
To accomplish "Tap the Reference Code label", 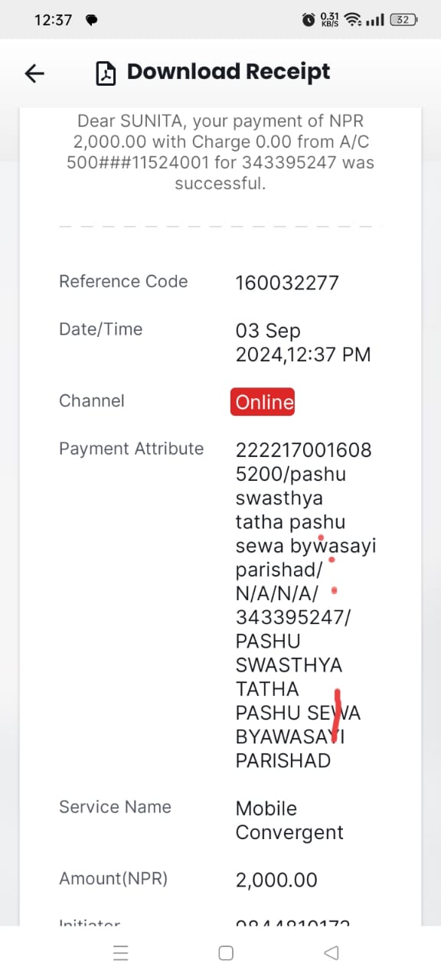I will [123, 282].
